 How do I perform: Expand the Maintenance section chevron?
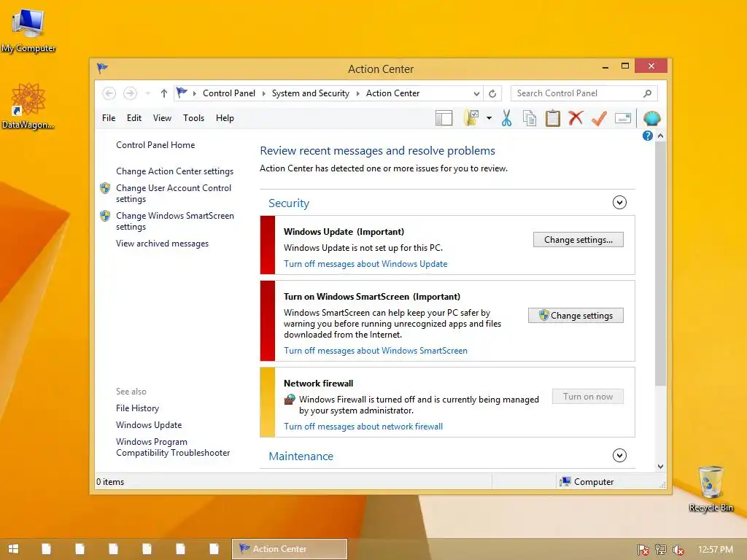point(619,456)
